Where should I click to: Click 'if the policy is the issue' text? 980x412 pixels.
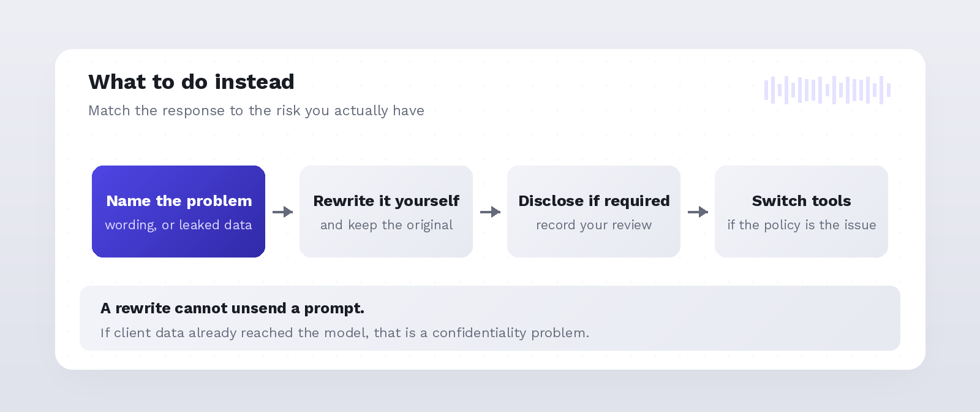801,225
